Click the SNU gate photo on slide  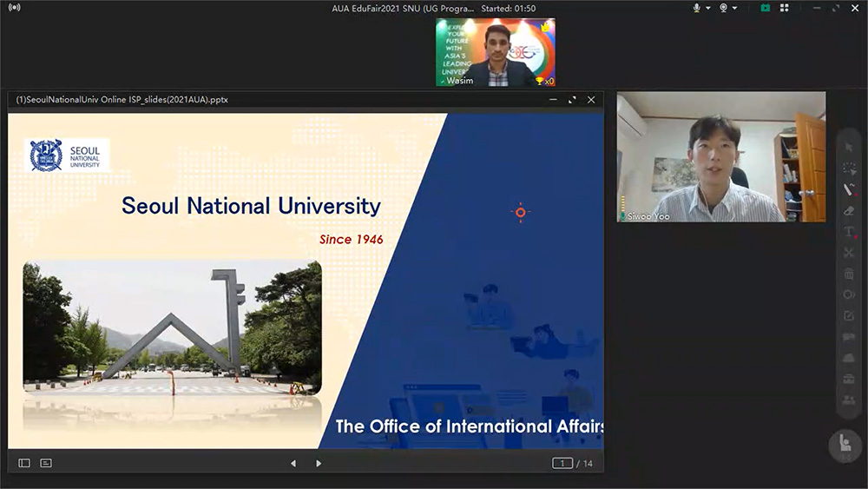[172, 327]
